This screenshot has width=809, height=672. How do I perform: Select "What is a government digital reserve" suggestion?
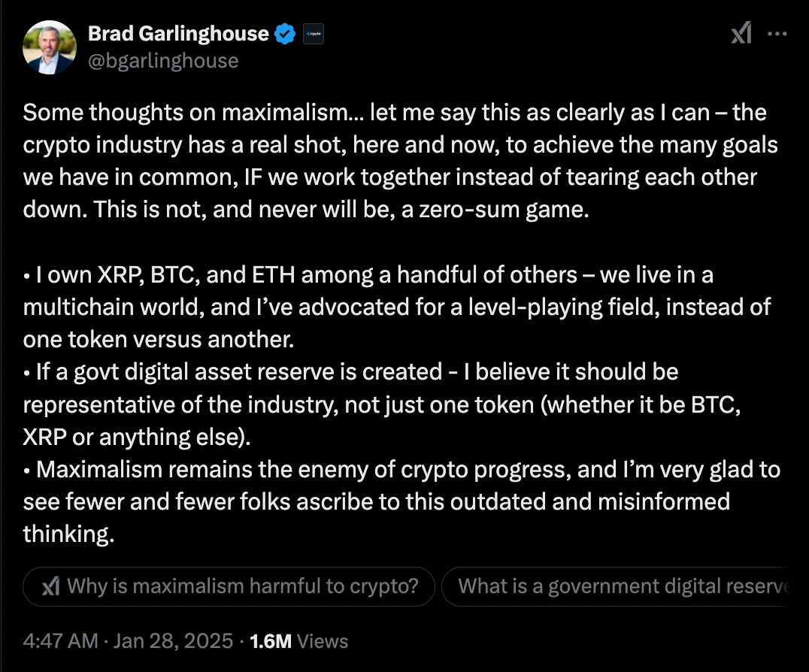(621, 586)
